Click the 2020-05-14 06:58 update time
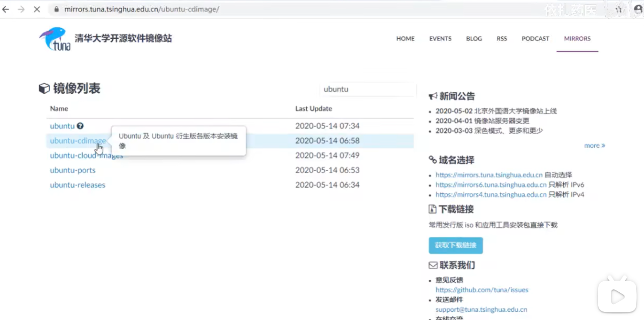644x320 pixels. coord(327,141)
